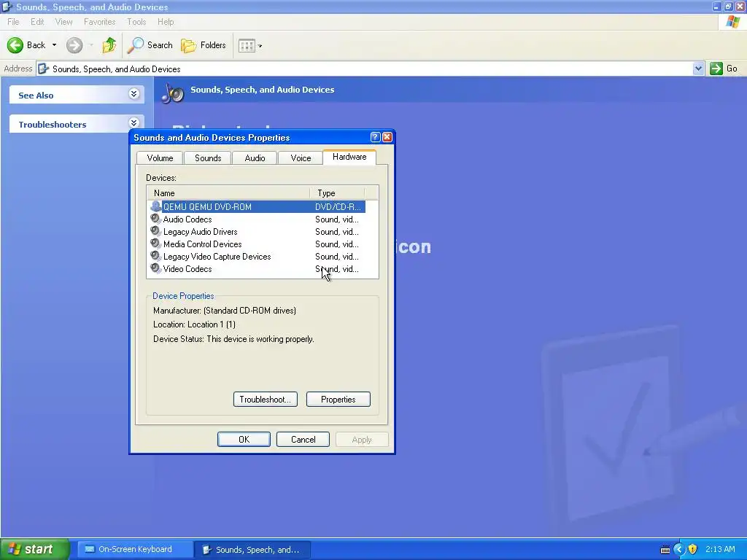This screenshot has height=560, width=747.
Task: Click the green Back arrow icon
Action: (15, 45)
